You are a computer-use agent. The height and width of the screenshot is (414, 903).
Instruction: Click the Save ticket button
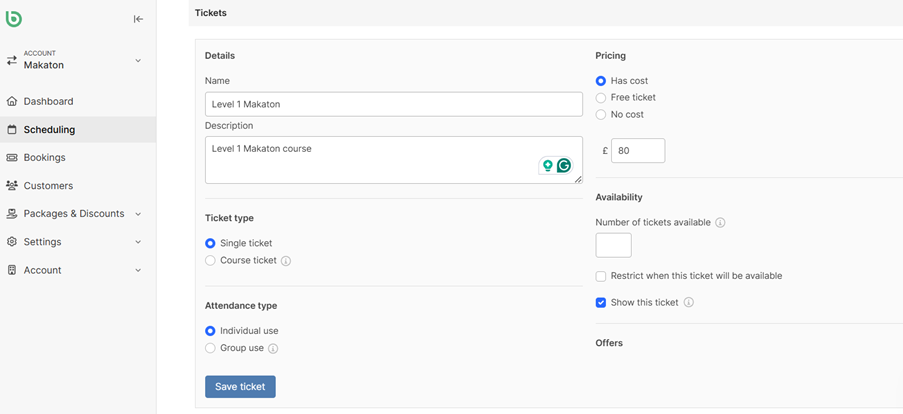pos(240,387)
